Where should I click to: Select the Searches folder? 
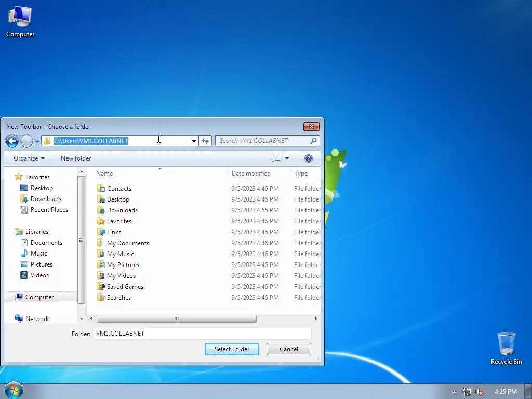pyautogui.click(x=114, y=297)
